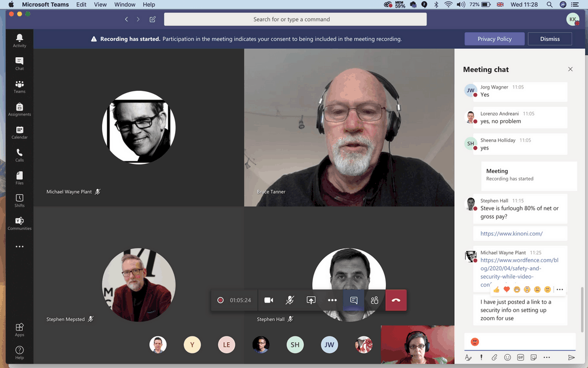Open the Teams section in sidebar

pos(20,87)
